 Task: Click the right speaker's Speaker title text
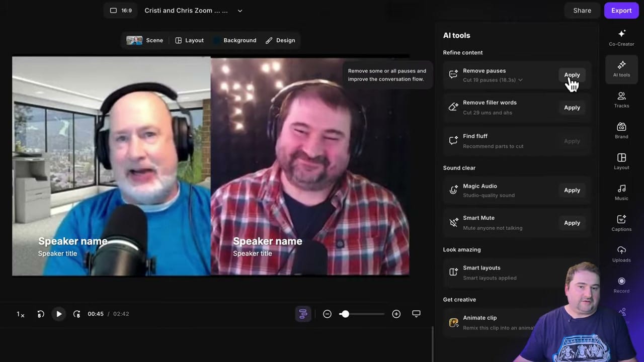[253, 253]
